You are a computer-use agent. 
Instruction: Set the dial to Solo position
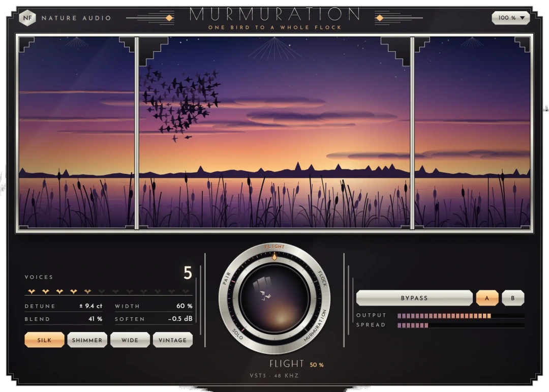click(237, 334)
